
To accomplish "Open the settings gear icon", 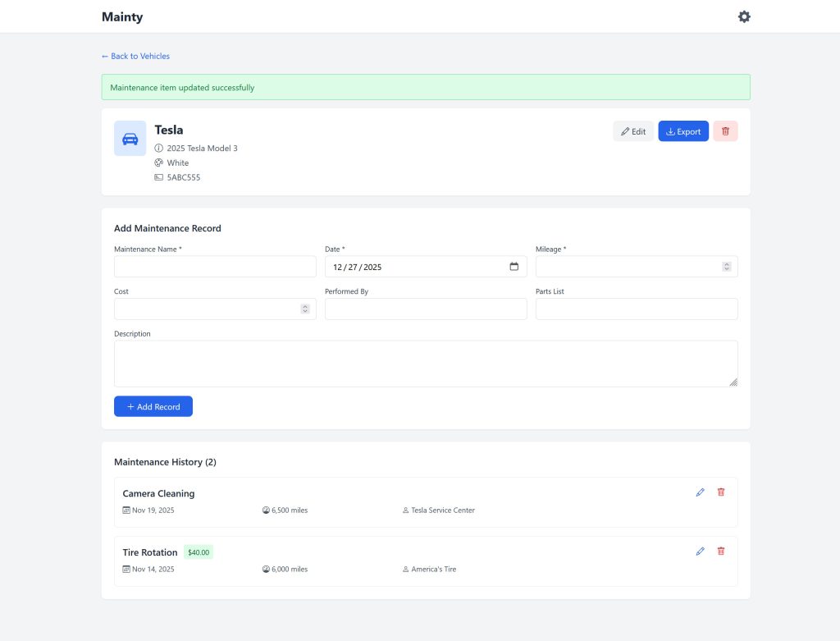I will pos(743,16).
